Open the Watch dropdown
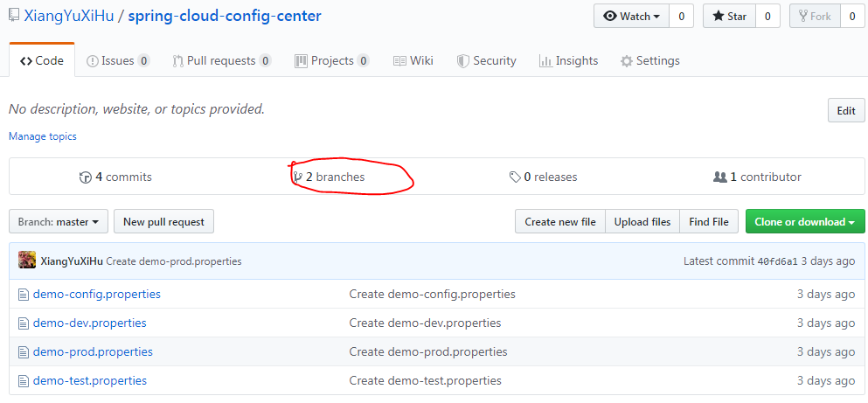This screenshot has width=868, height=403. pyautogui.click(x=631, y=16)
